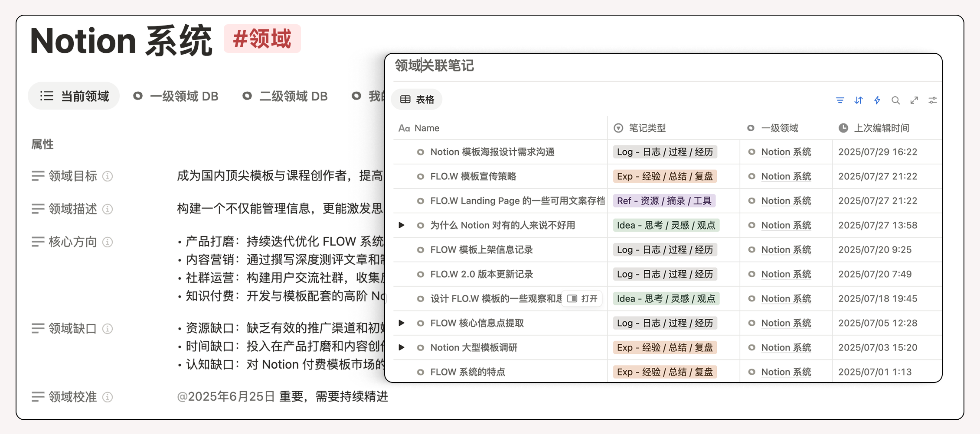Viewport: 980px width, 434px height.
Task: Click page icon of FLO.W 模板宣传策略 row
Action: [x=420, y=177]
